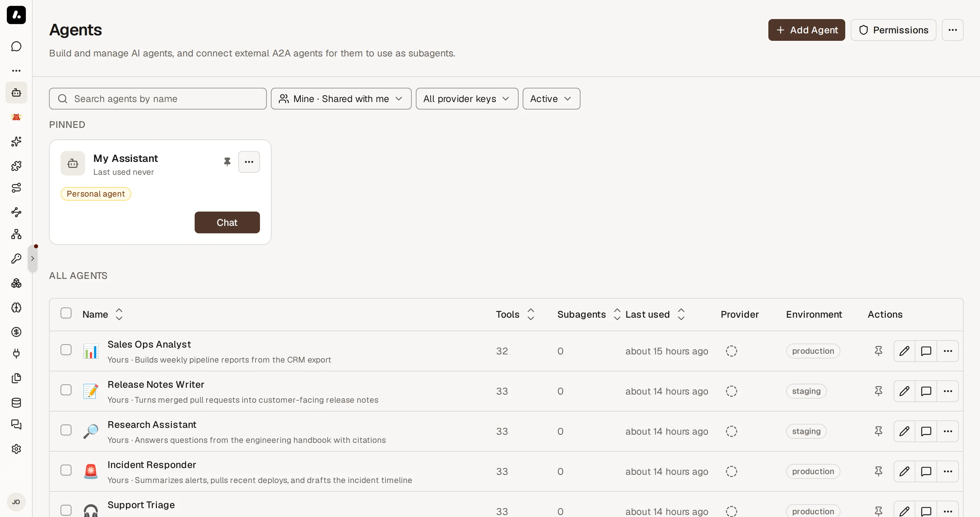Click the Agents robot icon in sidebar

16,93
